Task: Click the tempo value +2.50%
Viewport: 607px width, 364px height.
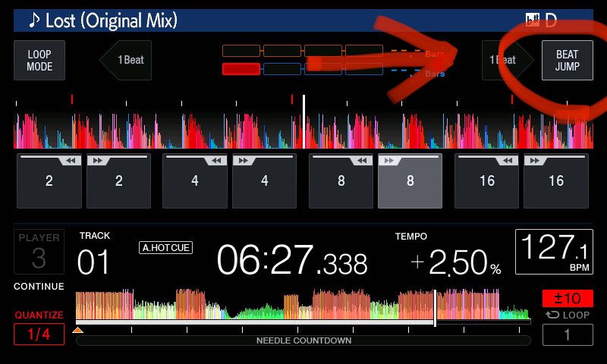Action: (456, 262)
